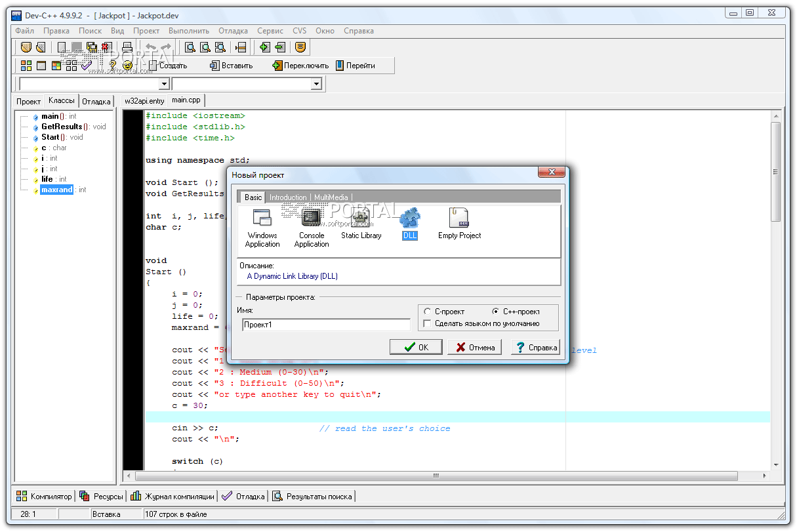Open project options icon in toolbar

(300, 47)
